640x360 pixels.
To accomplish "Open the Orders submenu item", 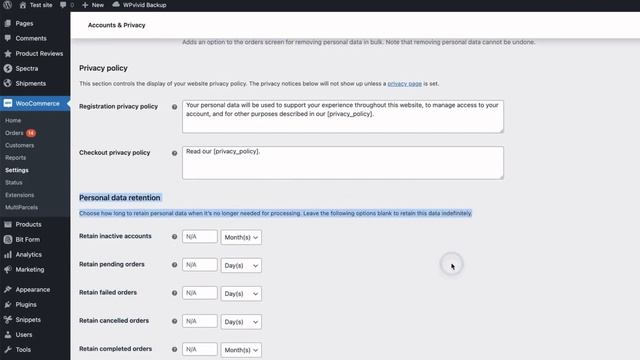I will (x=14, y=133).
